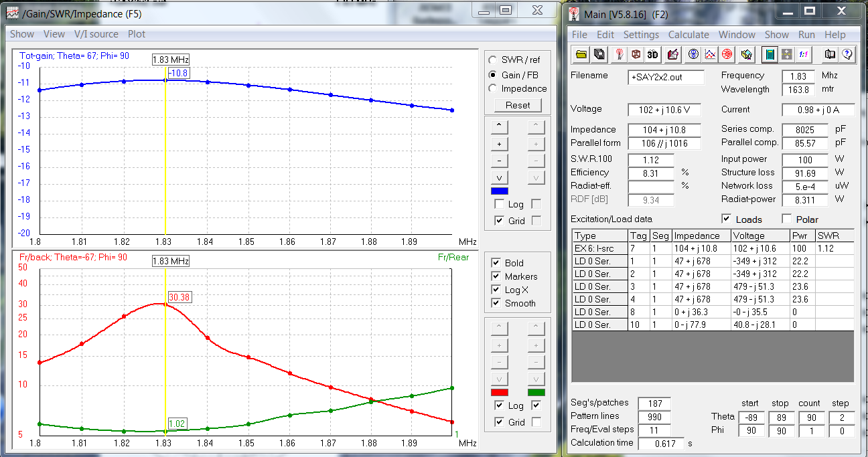
Task: Open the book/manual icon
Action: click(830, 54)
